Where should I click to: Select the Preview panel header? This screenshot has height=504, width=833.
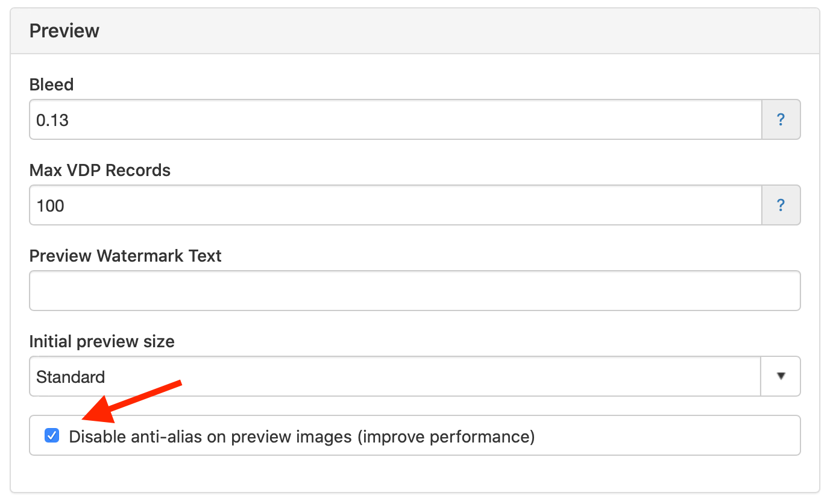(x=415, y=31)
